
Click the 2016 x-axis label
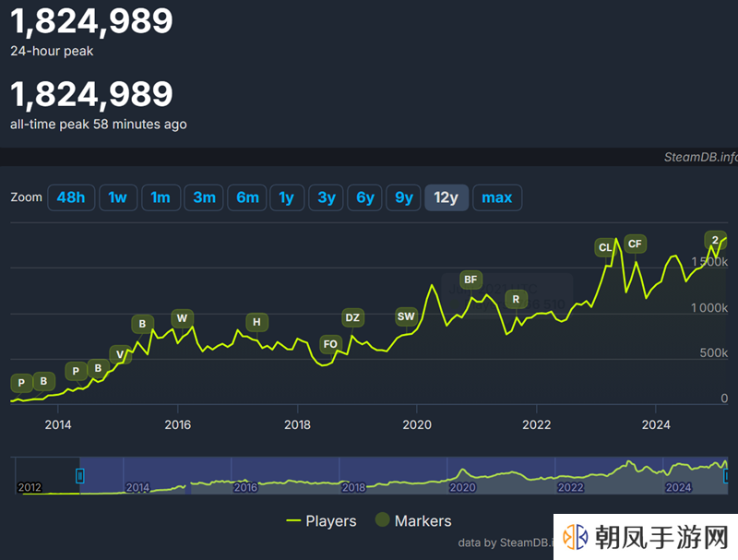coord(178,424)
